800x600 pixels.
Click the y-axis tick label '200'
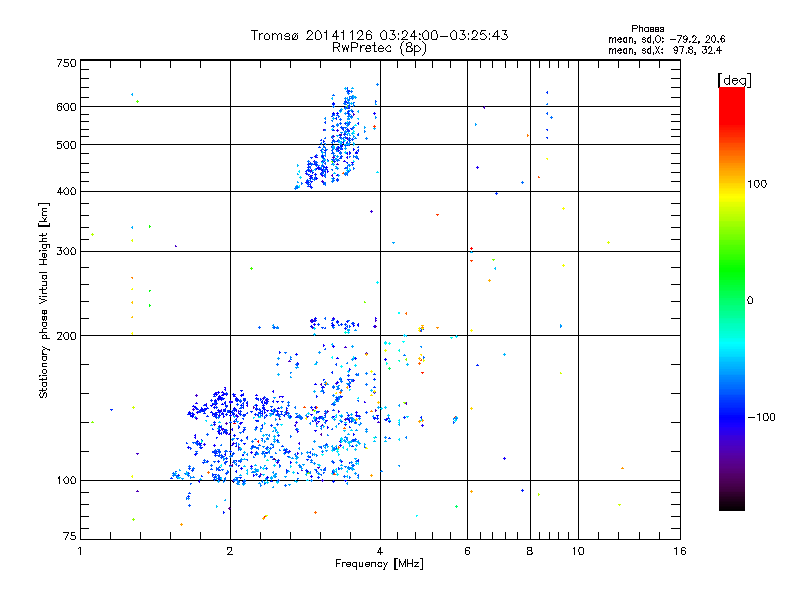[x=66, y=336]
